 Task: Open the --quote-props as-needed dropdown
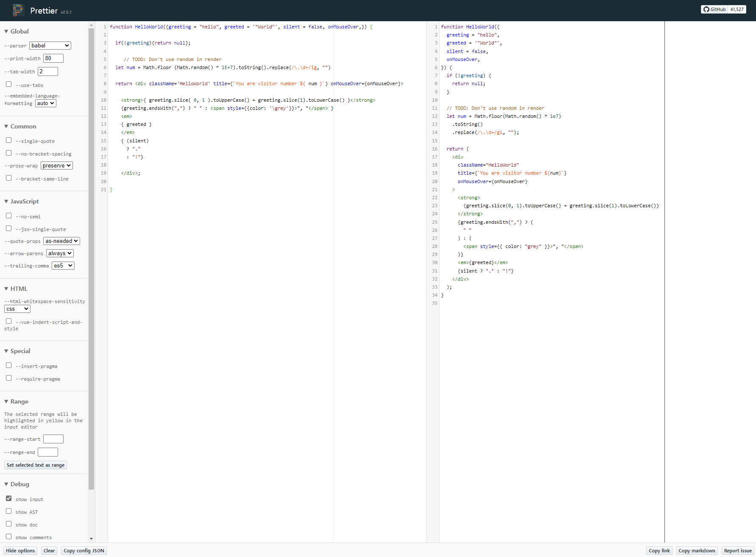tap(61, 241)
